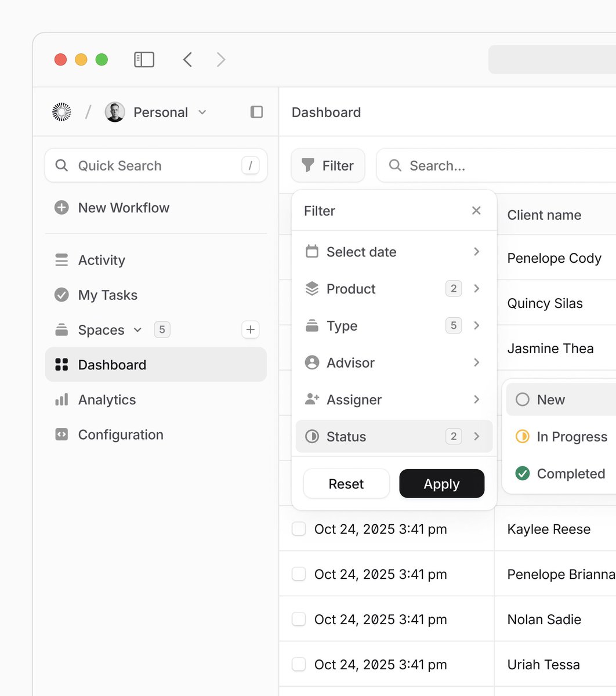Select the New status option
The width and height of the screenshot is (616, 696).
(561, 400)
